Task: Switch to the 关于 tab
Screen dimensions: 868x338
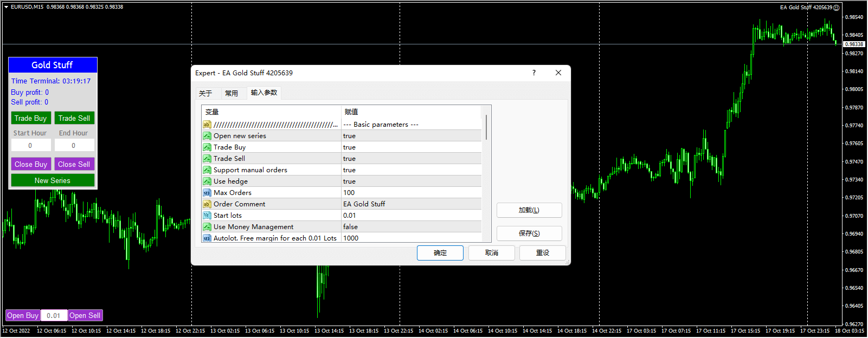Action: click(205, 93)
